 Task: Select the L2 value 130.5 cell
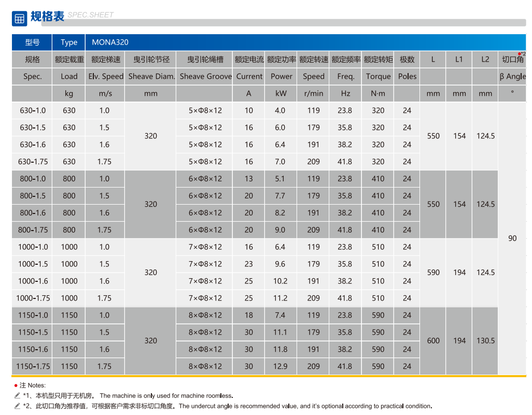click(485, 341)
